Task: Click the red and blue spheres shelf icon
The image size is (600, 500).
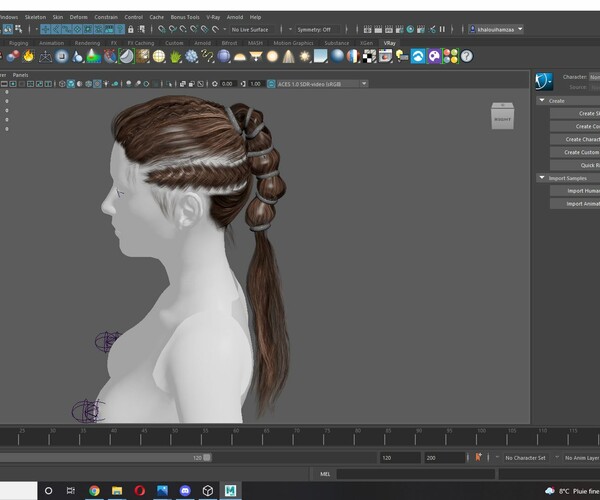Action: (x=13, y=56)
